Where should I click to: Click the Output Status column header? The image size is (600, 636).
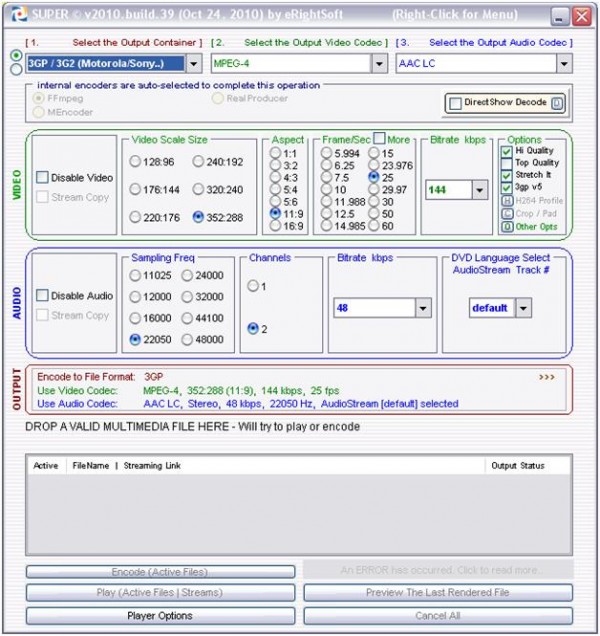(518, 466)
